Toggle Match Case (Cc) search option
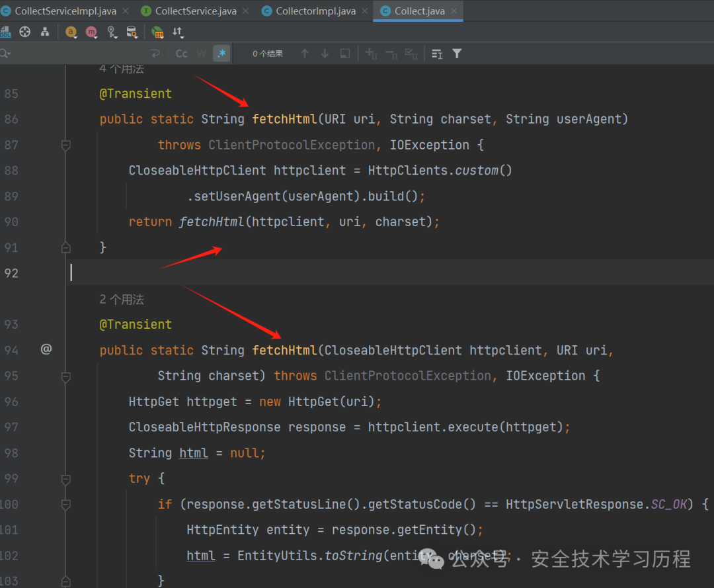The height and width of the screenshot is (588, 714). point(181,54)
